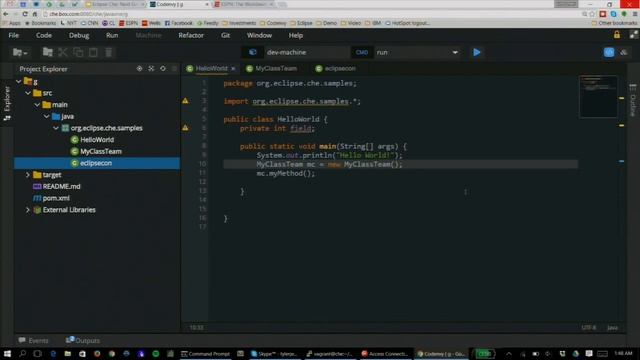Click the Windows Start button
Viewport: 640px width, 360px height.
[x=7, y=353]
